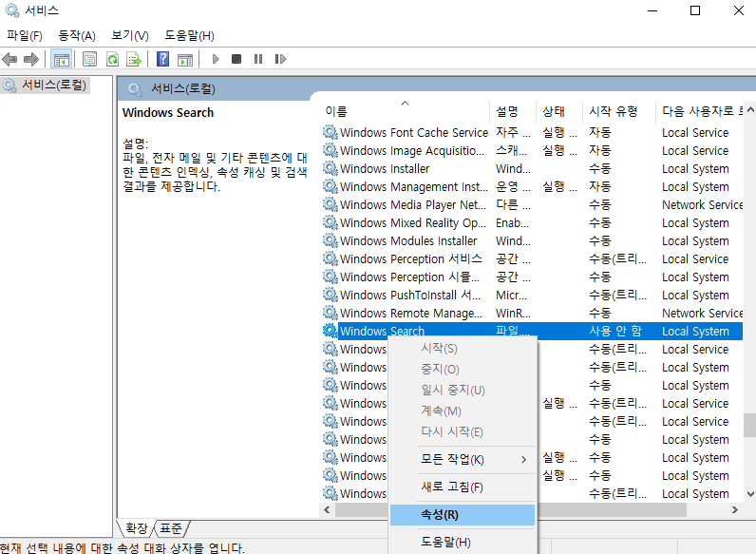Click the Pause Service icon

[258, 59]
